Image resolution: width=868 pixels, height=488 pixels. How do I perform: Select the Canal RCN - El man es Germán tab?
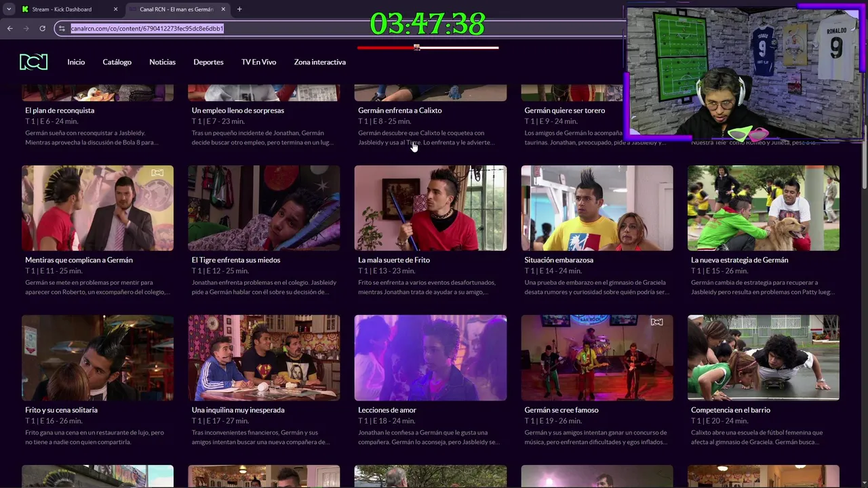click(176, 9)
